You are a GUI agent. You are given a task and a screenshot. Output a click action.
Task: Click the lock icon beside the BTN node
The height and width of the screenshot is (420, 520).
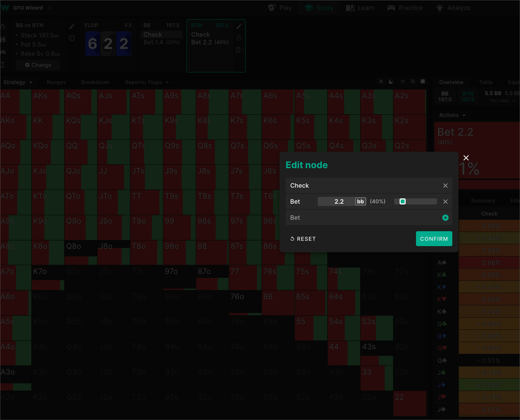pyautogui.click(x=239, y=37)
